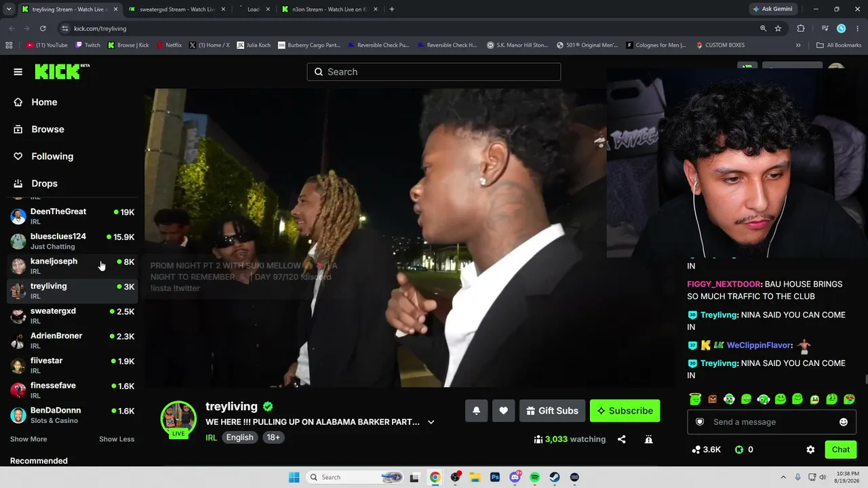Screen dimensions: 868x488
Task: Click the Gift Subs button
Action: coord(551,411)
